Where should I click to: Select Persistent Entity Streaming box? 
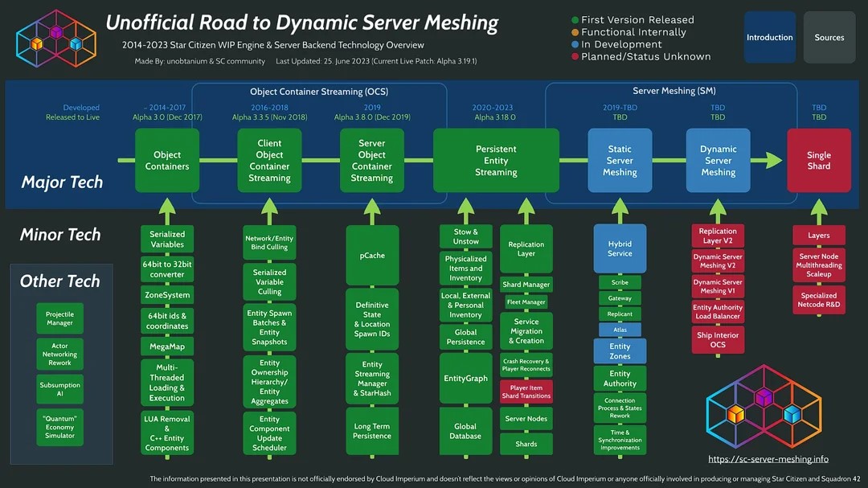496,161
